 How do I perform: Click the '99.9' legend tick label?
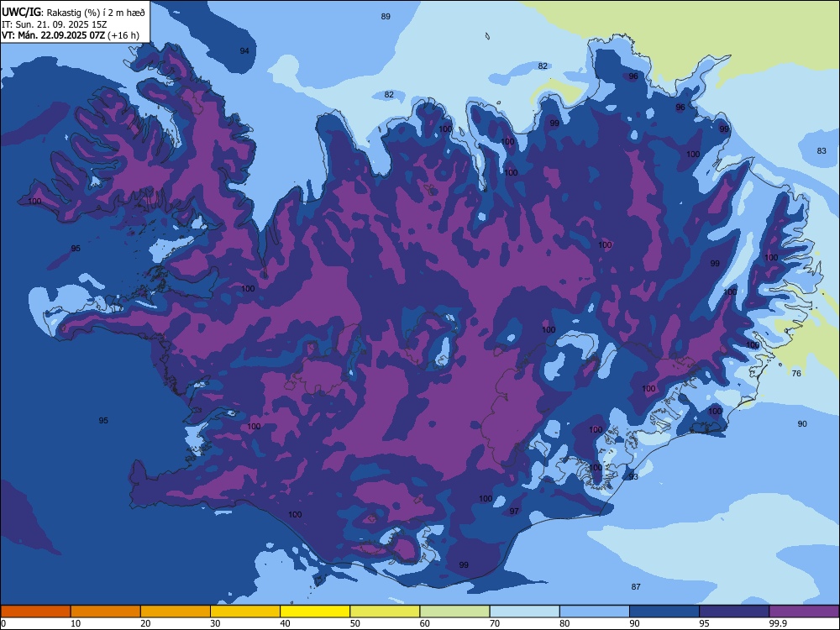point(778,623)
